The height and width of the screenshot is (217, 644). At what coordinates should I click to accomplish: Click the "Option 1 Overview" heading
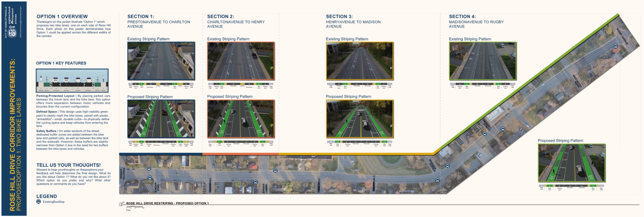pos(62,17)
